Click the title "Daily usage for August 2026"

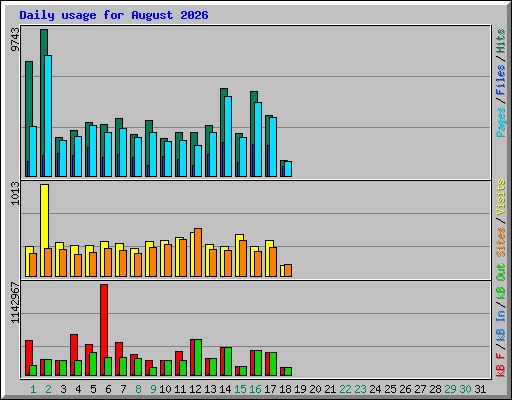(114, 15)
